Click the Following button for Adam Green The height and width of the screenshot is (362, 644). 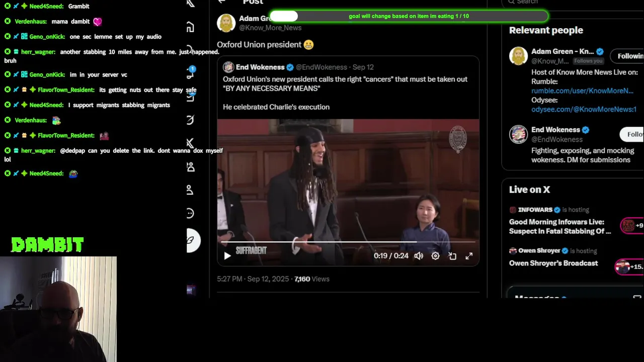pos(627,56)
